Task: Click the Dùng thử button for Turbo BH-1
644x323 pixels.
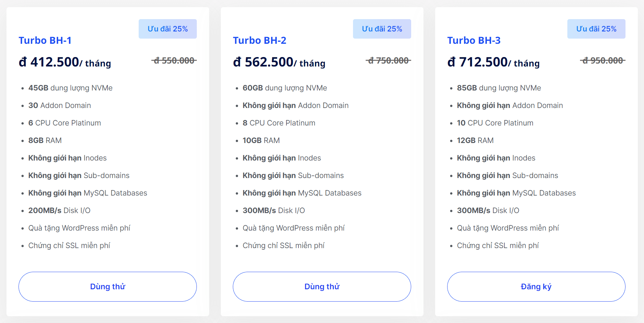Action: [107, 287]
